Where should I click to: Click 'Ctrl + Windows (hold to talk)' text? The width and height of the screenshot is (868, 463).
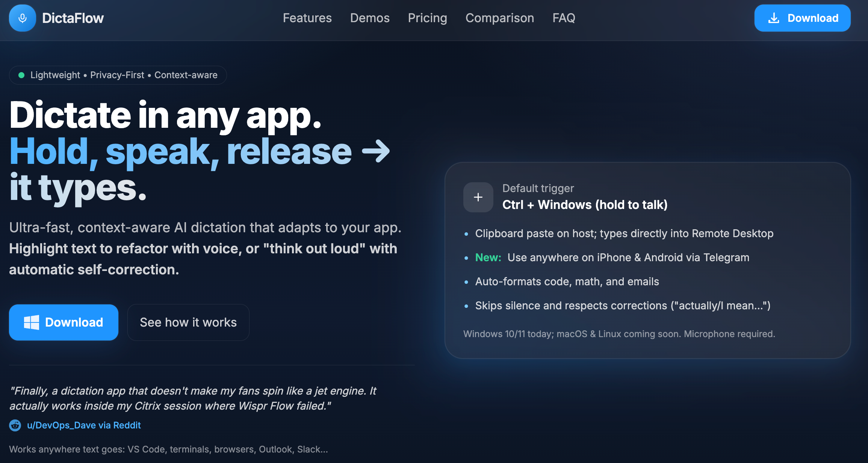coord(585,205)
